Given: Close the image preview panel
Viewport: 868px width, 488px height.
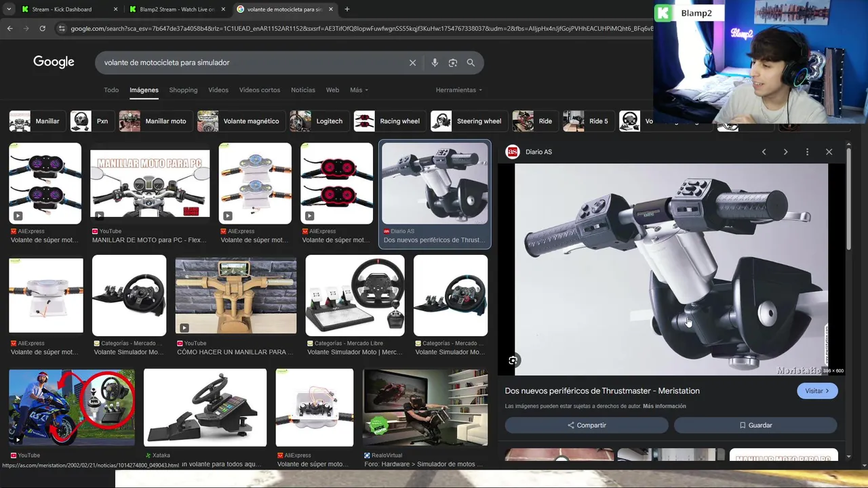Looking at the screenshot, I should point(829,152).
